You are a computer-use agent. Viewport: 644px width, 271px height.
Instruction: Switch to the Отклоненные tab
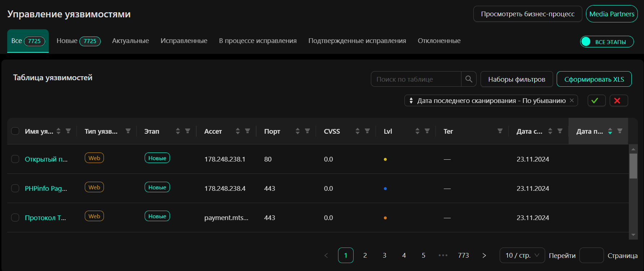[x=439, y=41]
